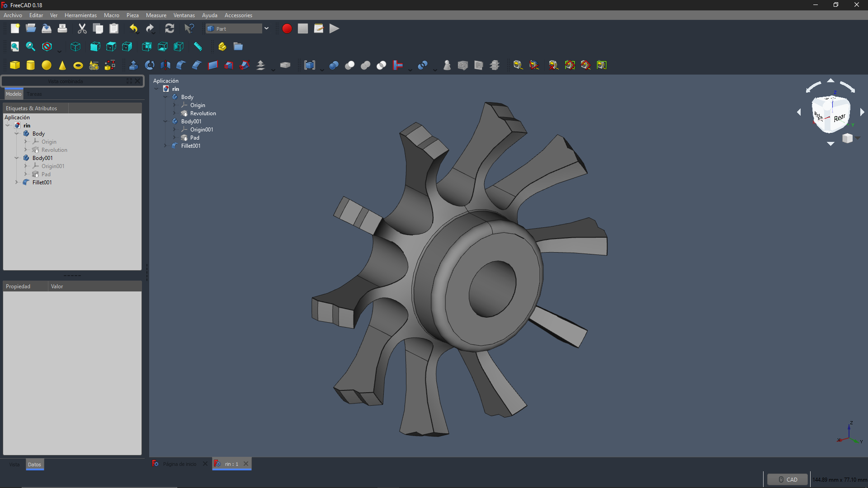Switch to the Tareas tab

click(34, 94)
